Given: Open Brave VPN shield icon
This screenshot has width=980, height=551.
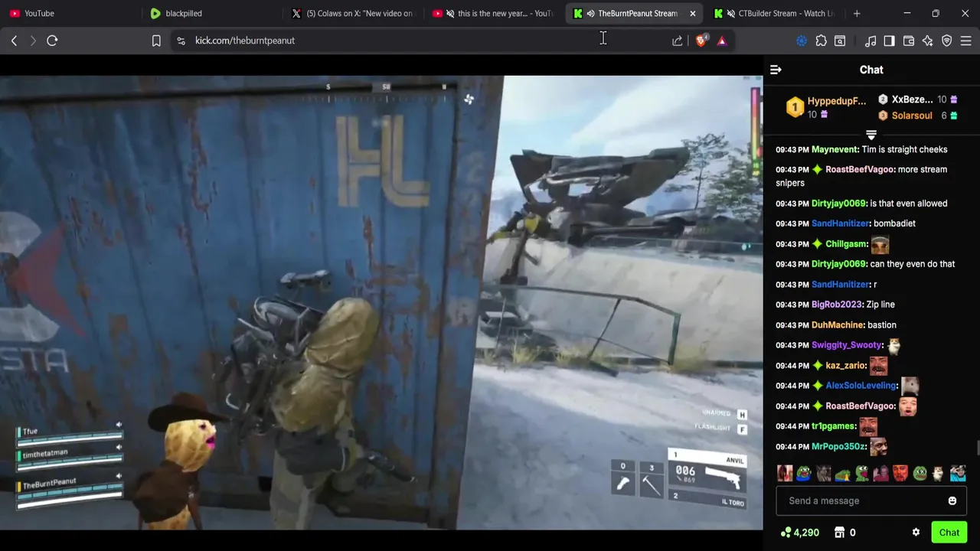Looking at the screenshot, I should 947,41.
